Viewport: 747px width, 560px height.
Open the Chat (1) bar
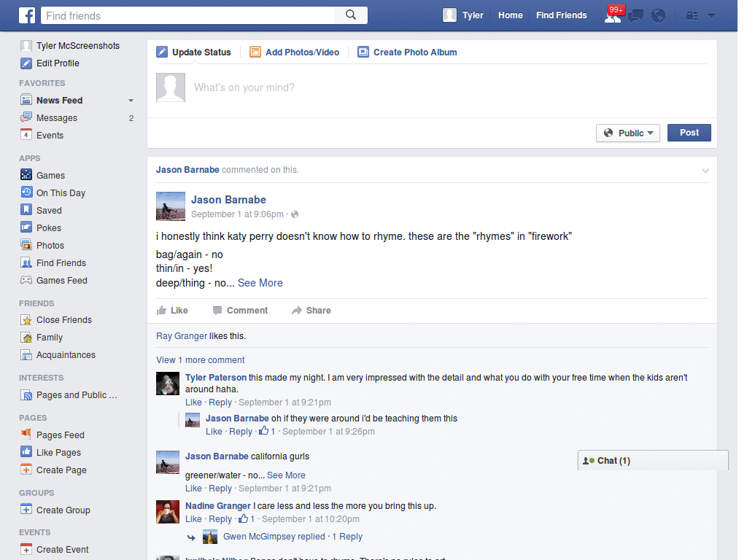(653, 461)
